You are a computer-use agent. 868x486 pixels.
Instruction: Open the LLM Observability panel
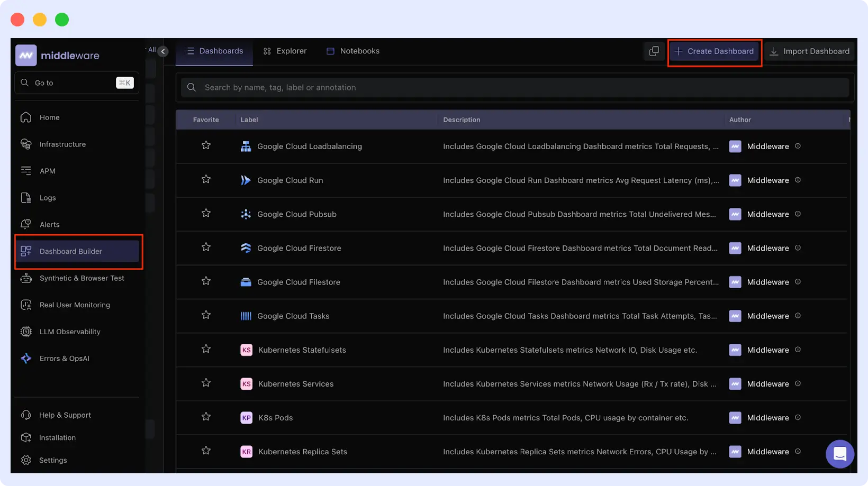(69, 331)
